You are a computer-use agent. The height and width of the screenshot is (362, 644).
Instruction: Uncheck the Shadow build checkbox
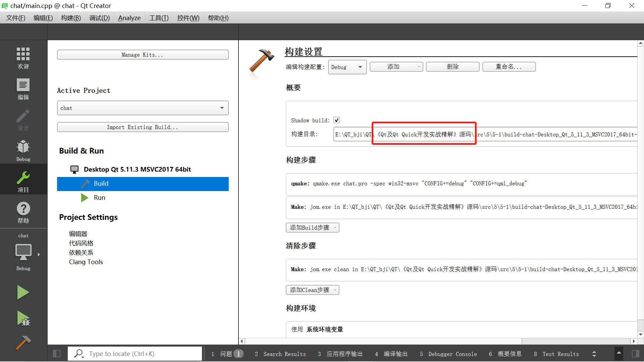337,120
